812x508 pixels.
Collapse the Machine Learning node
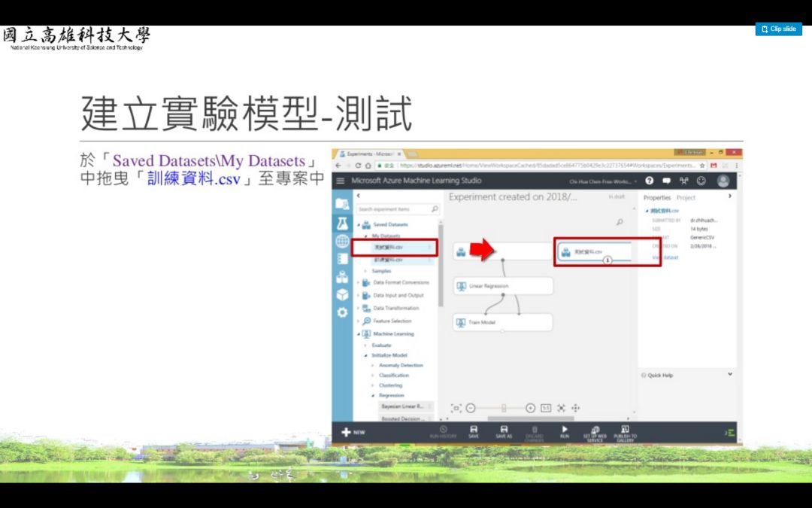[x=359, y=334]
